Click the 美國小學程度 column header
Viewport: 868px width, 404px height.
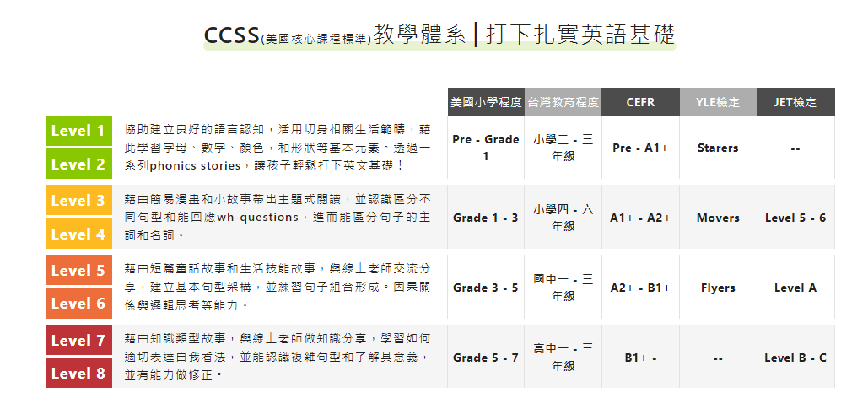(x=486, y=102)
